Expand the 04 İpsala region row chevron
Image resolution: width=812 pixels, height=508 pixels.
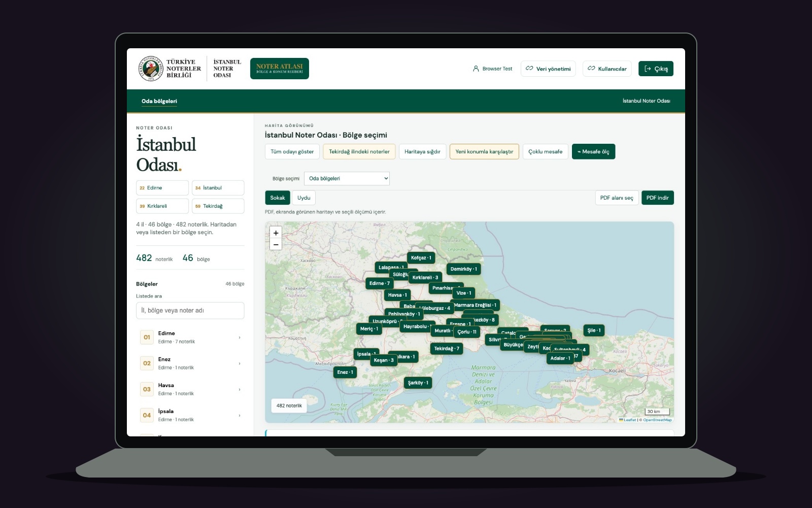240,415
